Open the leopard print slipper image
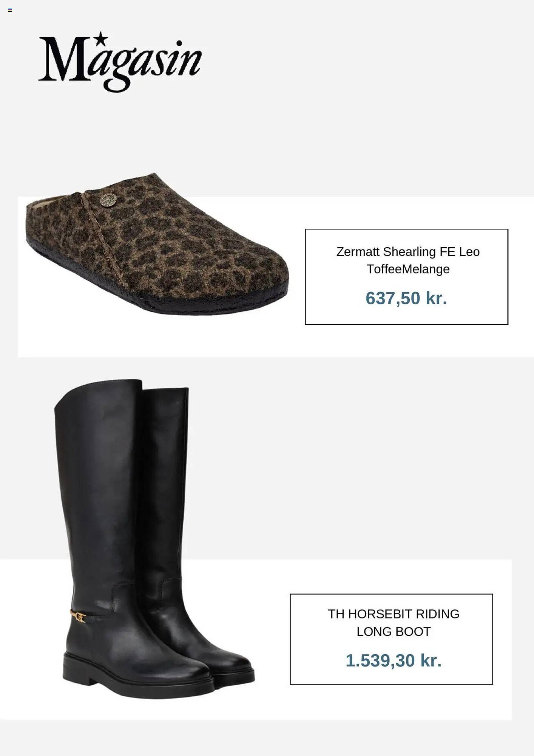The width and height of the screenshot is (534, 756). pos(157,244)
